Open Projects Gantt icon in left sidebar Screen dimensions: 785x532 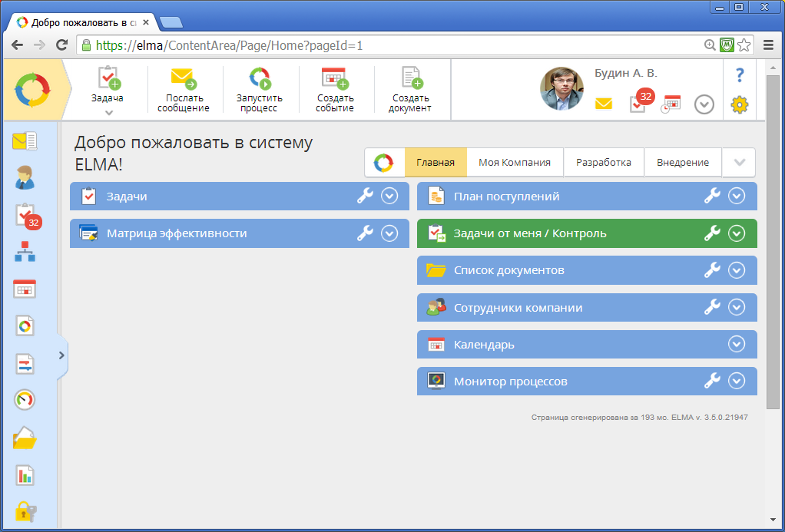(25, 364)
